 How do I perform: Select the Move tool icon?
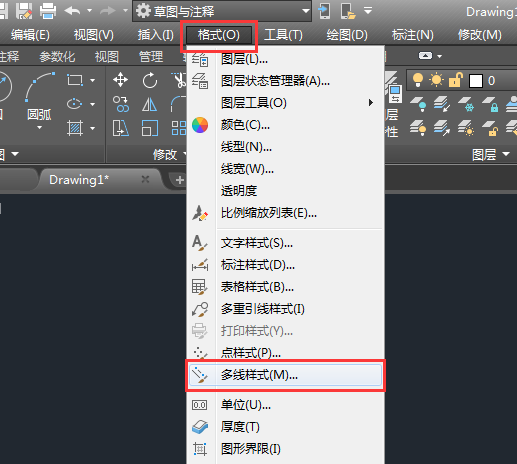pos(120,80)
